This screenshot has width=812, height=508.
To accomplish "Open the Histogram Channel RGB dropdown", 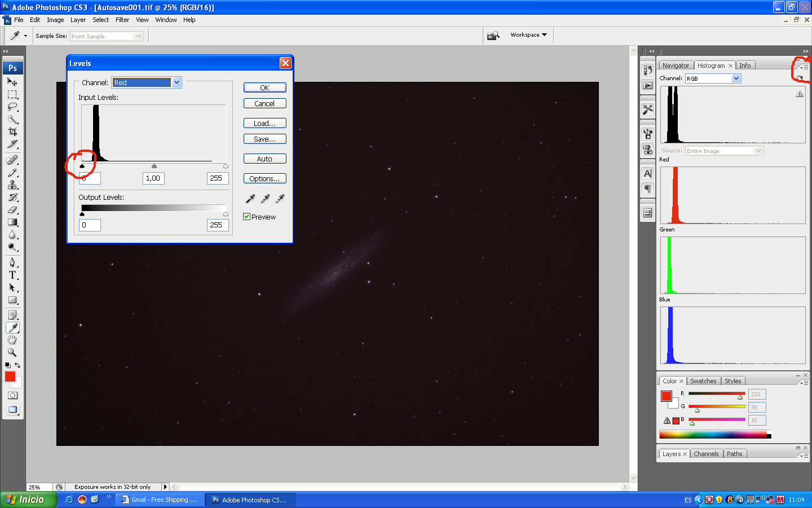I will click(x=736, y=78).
